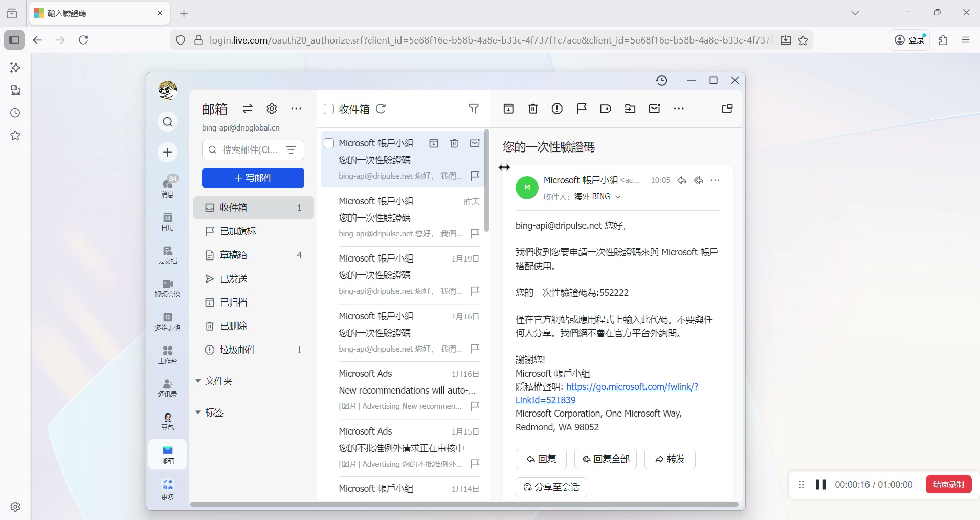The width and height of the screenshot is (980, 520).
Task: Check the first Microsoft 帳戶小組 mail checkbox
Action: [x=329, y=143]
